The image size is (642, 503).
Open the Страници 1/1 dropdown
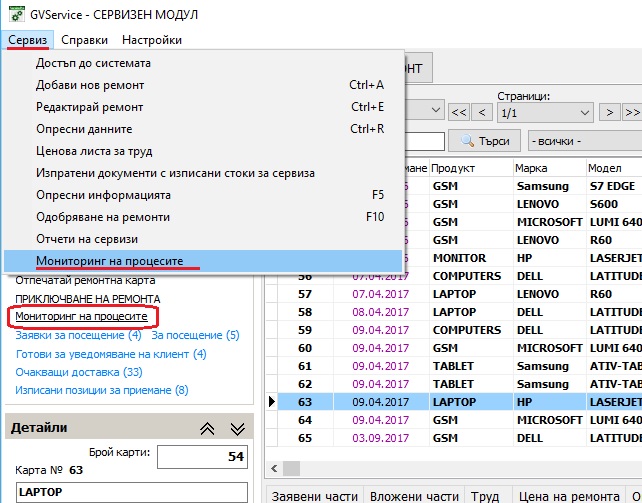click(545, 113)
